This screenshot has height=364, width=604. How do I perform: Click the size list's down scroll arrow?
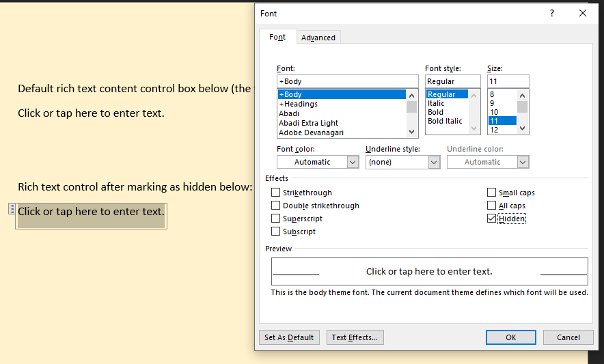click(x=522, y=128)
